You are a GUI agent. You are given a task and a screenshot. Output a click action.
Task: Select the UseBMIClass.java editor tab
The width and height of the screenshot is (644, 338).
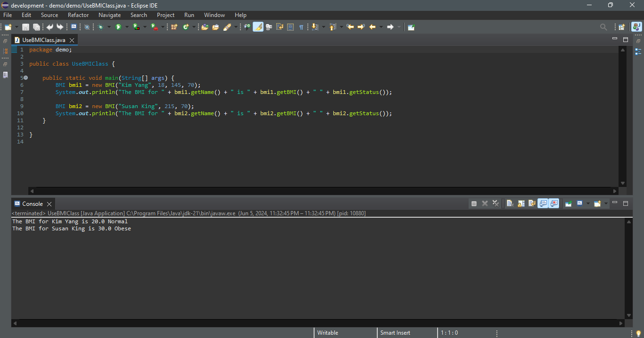43,40
